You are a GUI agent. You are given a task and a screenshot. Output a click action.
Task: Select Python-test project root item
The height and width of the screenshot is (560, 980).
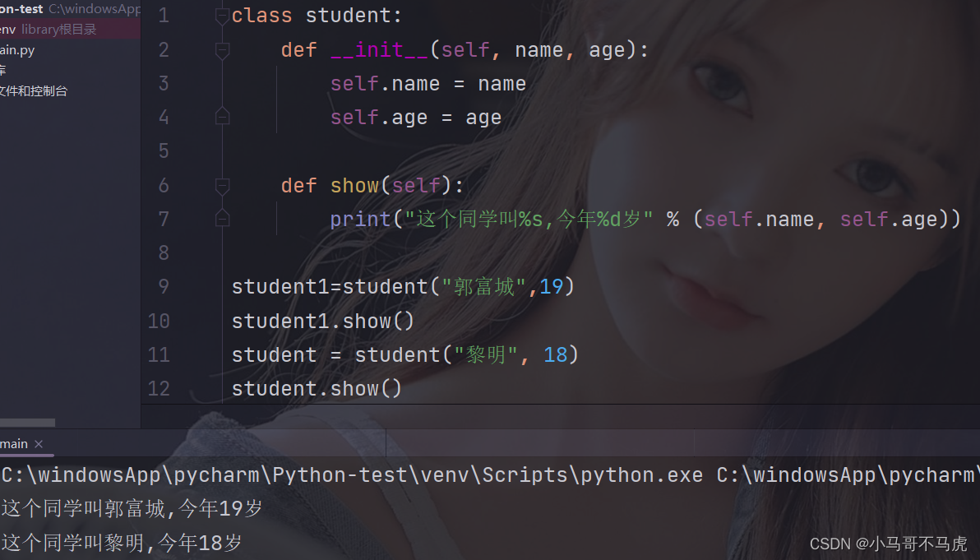pyautogui.click(x=70, y=9)
